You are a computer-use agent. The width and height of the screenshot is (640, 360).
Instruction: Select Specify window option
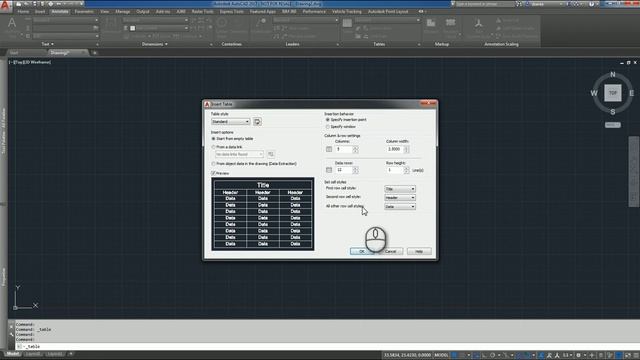[x=340, y=127]
